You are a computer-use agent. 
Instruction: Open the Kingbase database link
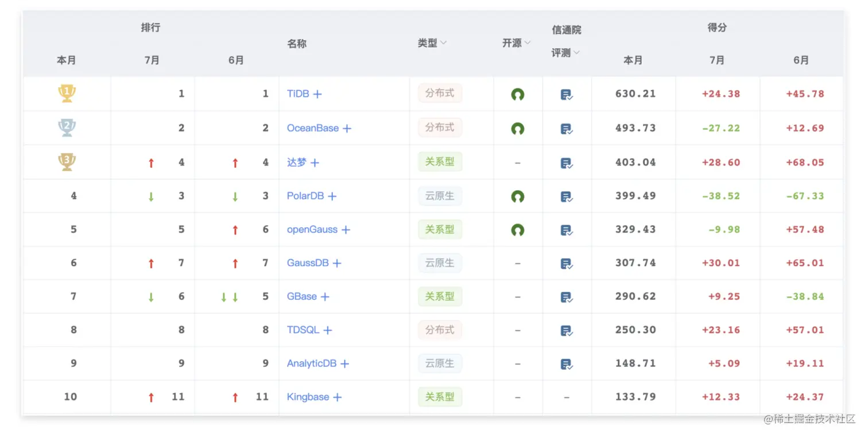[x=308, y=397]
